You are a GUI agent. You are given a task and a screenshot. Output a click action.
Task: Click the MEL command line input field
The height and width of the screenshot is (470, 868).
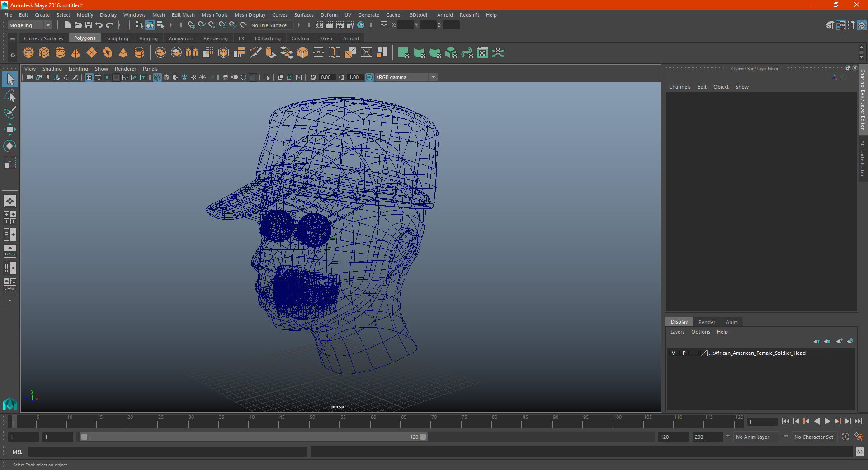[x=168, y=452]
